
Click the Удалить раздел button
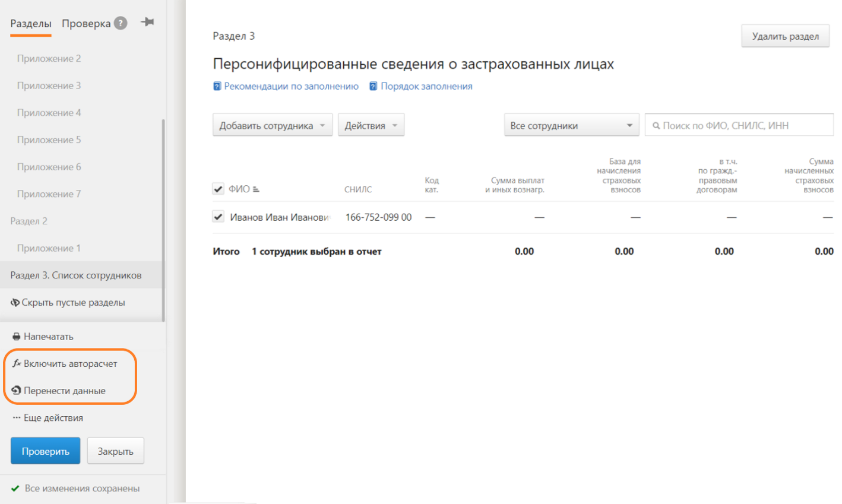point(784,37)
